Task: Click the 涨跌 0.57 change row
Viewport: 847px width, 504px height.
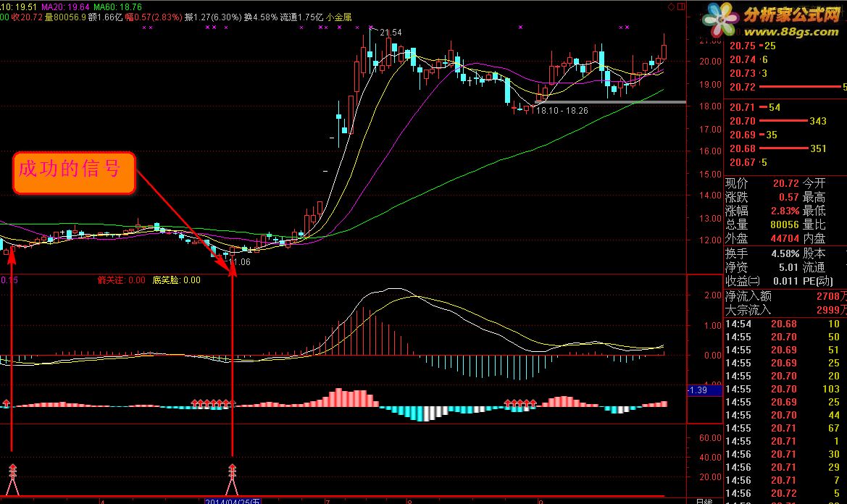Action: (762, 197)
